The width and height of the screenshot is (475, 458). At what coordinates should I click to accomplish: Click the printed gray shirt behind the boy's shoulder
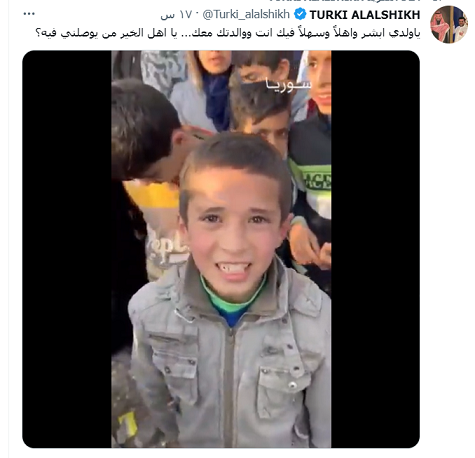pyautogui.click(x=165, y=245)
